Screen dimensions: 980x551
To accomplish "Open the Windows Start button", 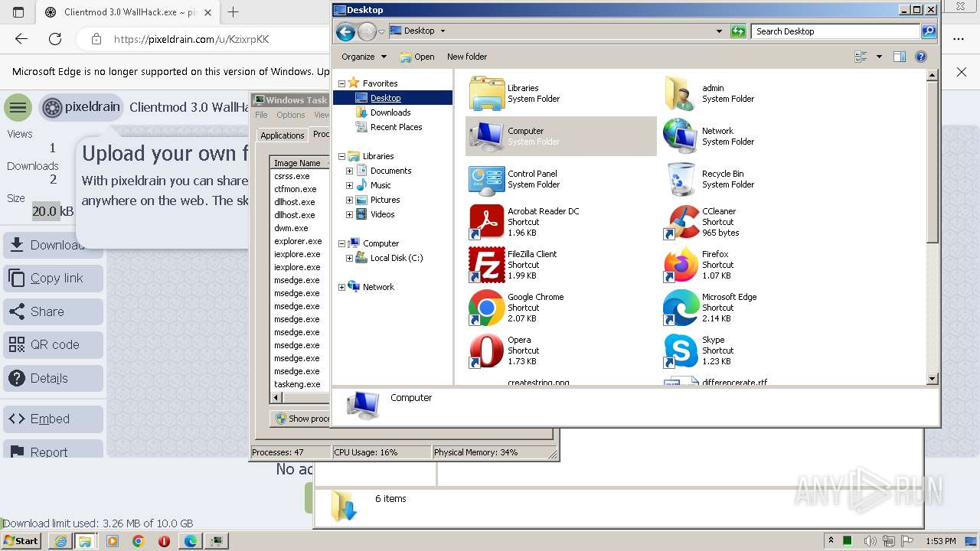I will (x=21, y=541).
